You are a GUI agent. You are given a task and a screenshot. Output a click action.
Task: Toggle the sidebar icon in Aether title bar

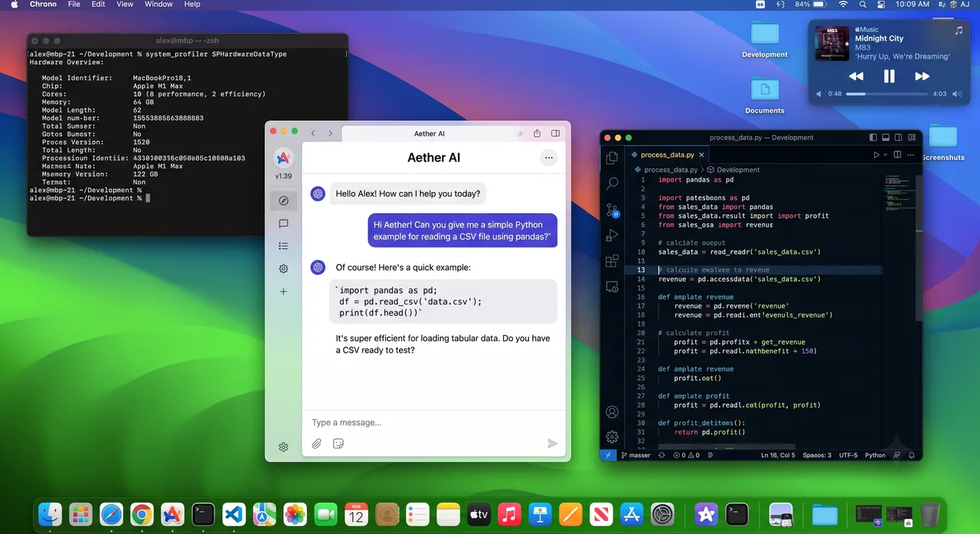(556, 133)
